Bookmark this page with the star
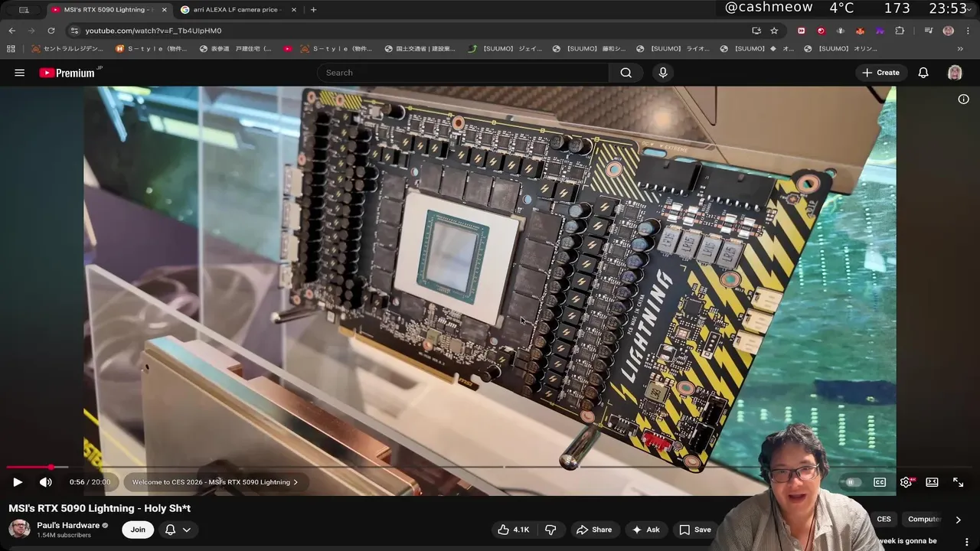Screen dimensions: 980x551 774,31
